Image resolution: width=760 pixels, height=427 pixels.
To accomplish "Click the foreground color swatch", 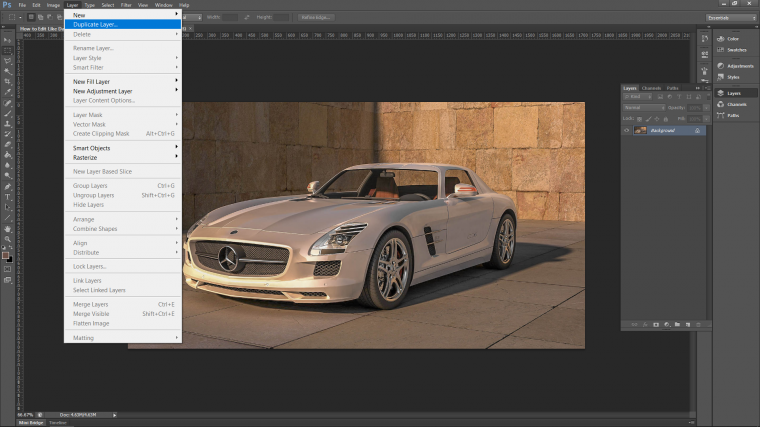I will click(5, 255).
